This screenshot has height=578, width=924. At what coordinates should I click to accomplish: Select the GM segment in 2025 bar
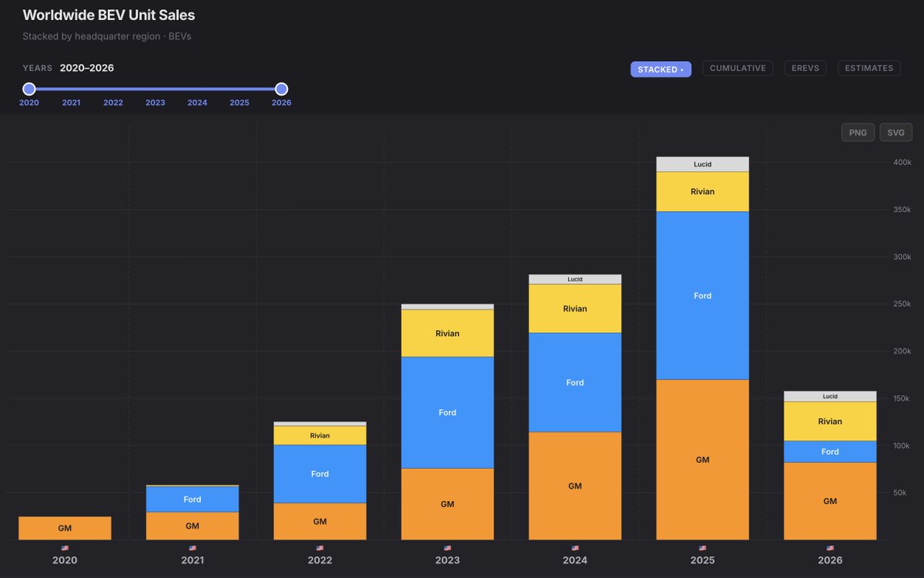click(702, 459)
